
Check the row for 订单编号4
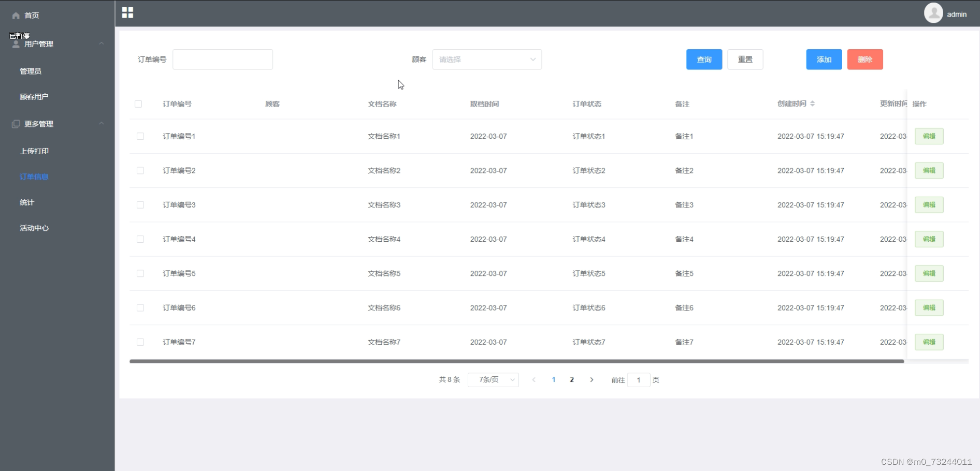click(x=140, y=239)
